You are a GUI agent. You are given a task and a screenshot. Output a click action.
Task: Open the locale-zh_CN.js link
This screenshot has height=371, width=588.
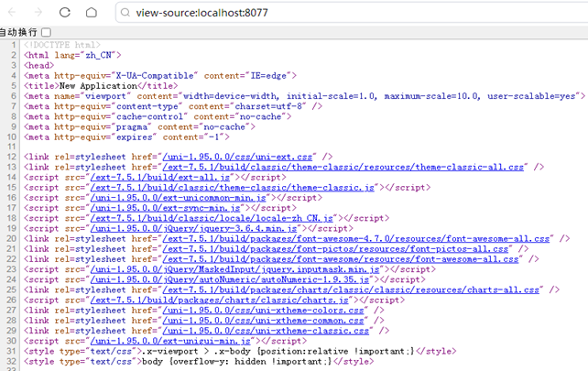(x=212, y=218)
